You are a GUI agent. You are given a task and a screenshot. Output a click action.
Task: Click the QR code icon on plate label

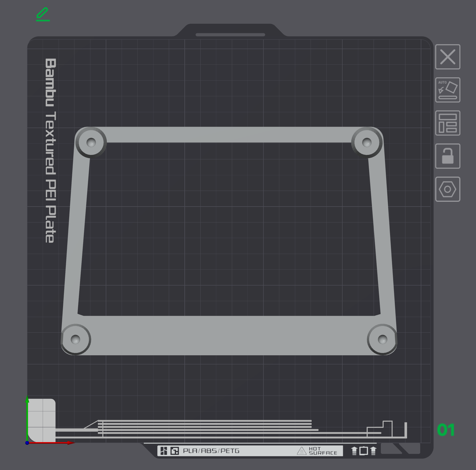[175, 451]
